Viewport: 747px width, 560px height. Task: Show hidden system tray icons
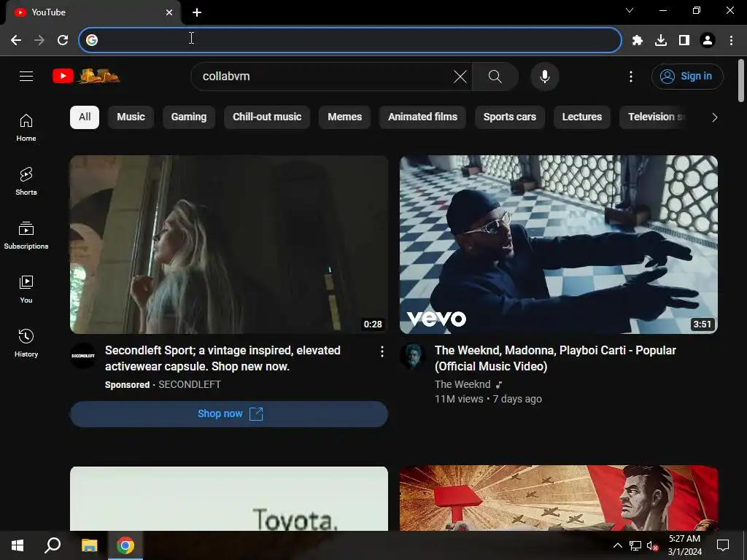coord(617,545)
